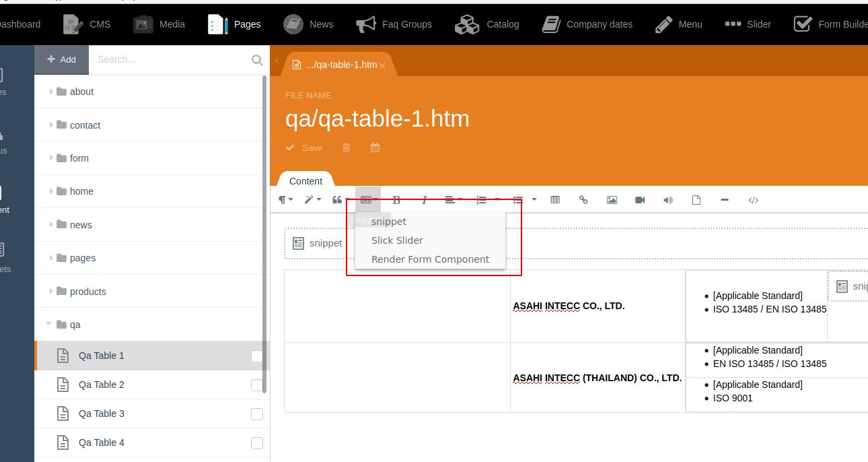
Task: Click the tab strip left chevron
Action: point(277,61)
